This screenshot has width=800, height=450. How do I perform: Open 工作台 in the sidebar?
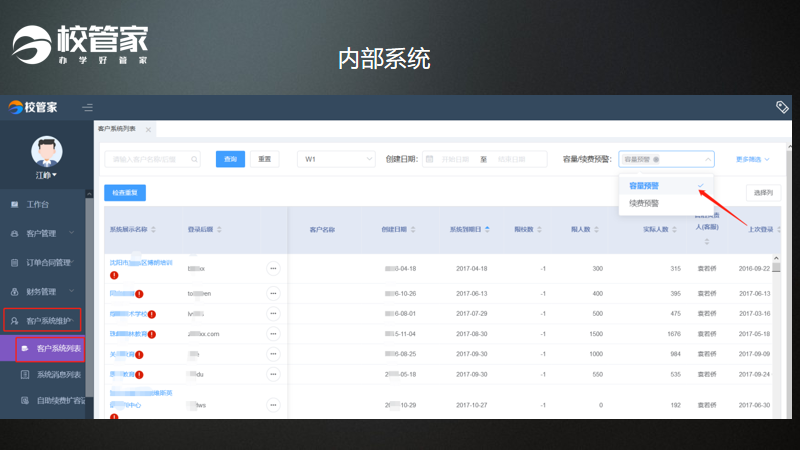click(x=37, y=205)
